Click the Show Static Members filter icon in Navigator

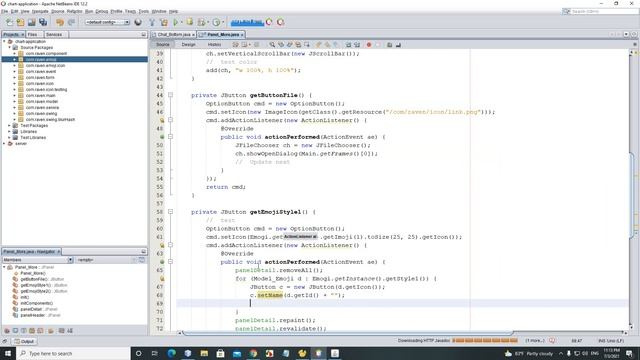click(x=23, y=331)
